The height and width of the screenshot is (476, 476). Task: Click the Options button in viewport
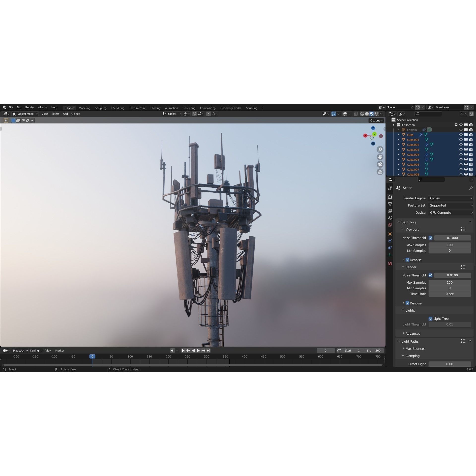coord(376,120)
